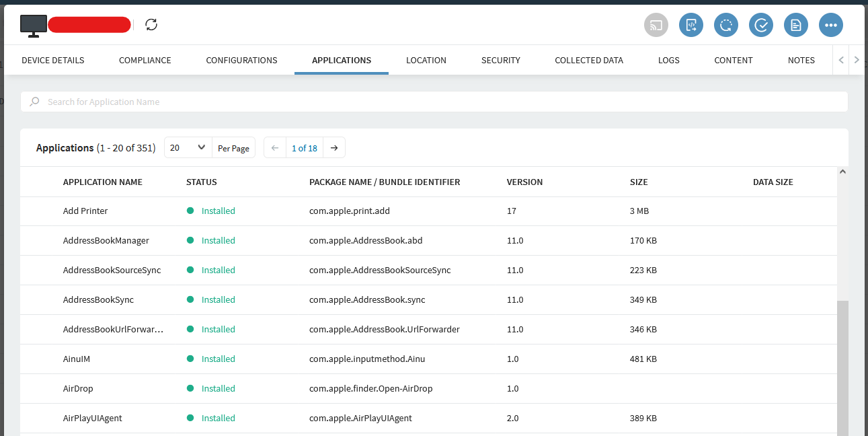Switch to the Compliance tab

[x=145, y=61]
